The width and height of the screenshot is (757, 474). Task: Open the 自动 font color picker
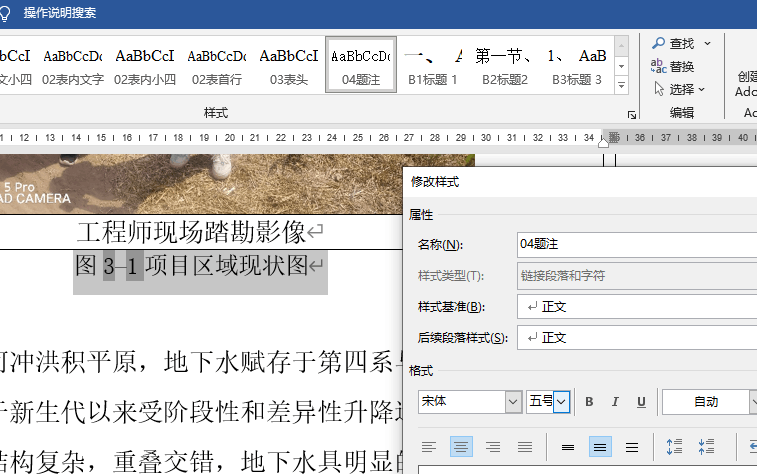(710, 402)
